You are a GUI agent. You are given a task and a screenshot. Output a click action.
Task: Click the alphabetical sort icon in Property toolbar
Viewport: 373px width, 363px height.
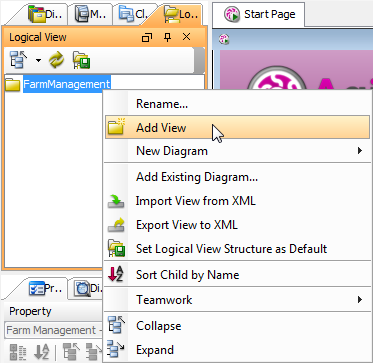42,353
